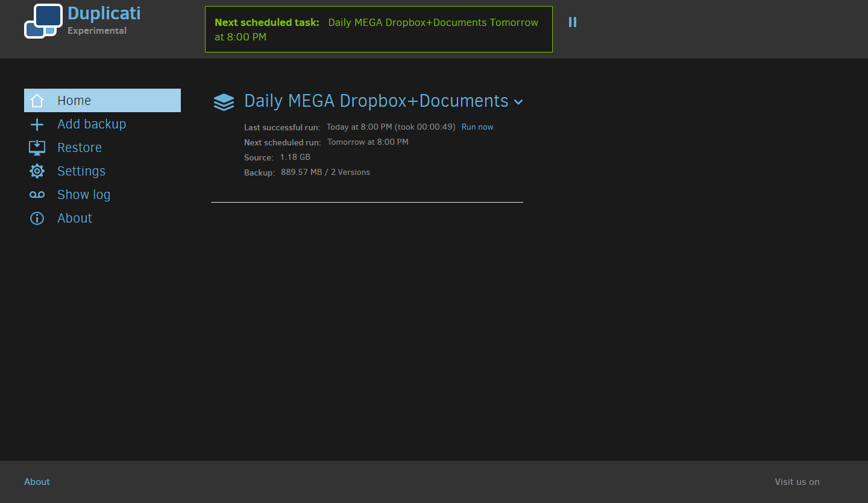
Task: Open the Add backup menu item
Action: coord(102,124)
